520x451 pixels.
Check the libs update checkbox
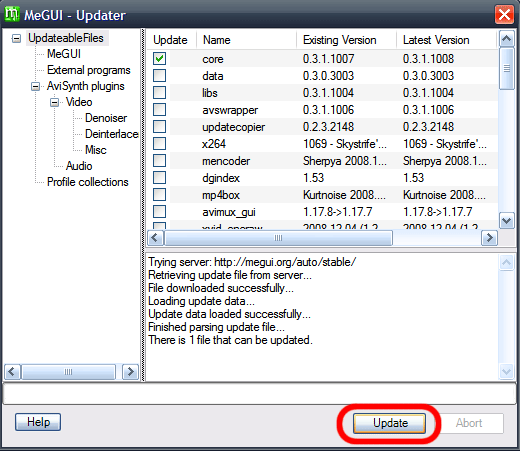coord(159,93)
